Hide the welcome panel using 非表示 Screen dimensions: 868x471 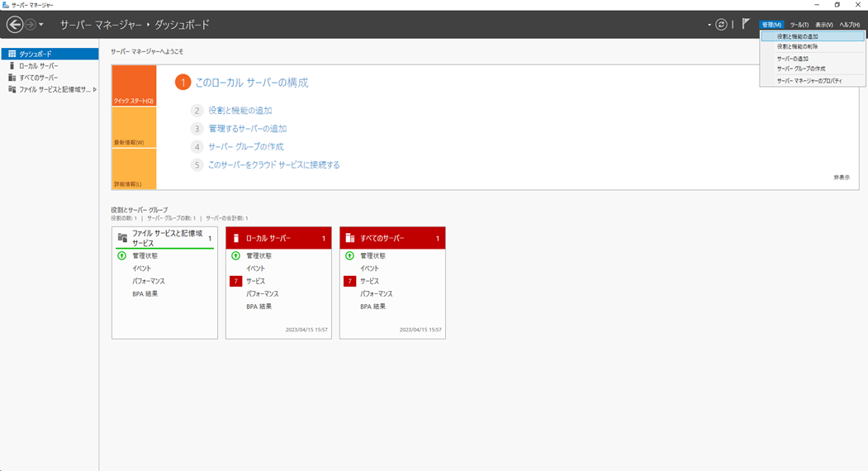tap(841, 178)
